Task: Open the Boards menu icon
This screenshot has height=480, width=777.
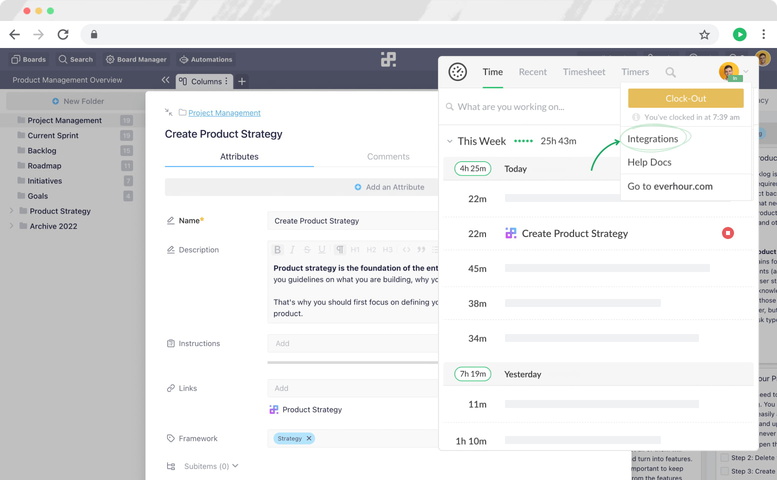Action: (x=16, y=59)
